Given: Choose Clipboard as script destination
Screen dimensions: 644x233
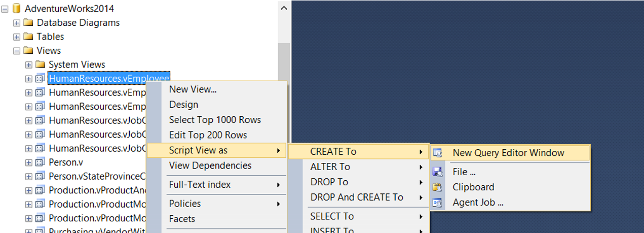Looking at the screenshot, I should pyautogui.click(x=510, y=187).
